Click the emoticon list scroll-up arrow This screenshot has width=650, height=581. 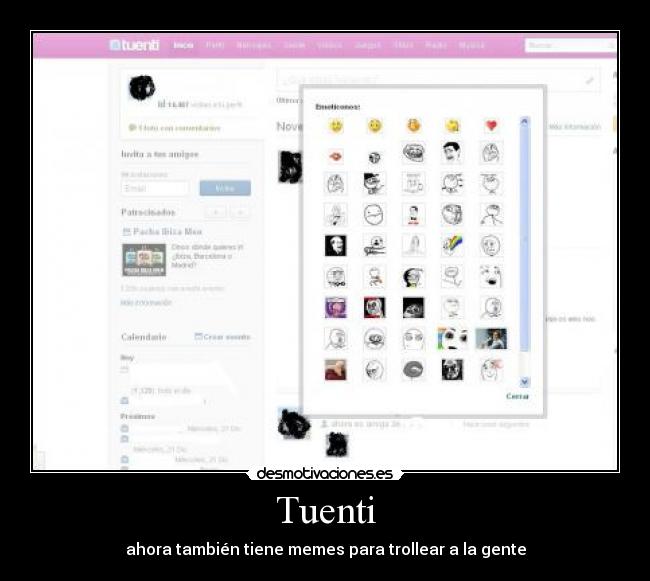click(x=524, y=121)
